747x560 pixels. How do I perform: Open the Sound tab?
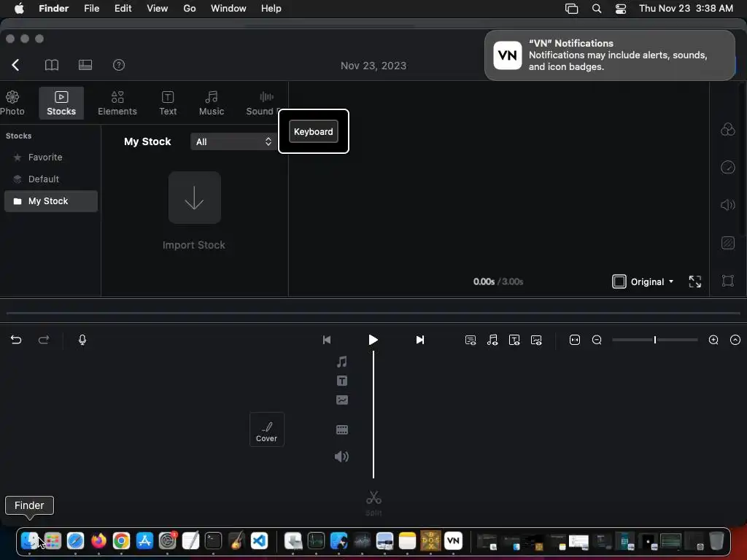click(x=263, y=103)
